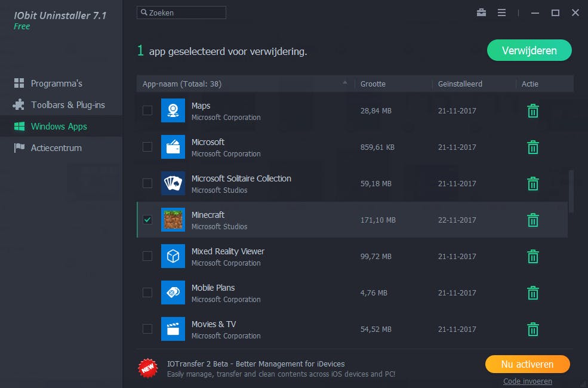Open the Programma's section

tap(56, 84)
